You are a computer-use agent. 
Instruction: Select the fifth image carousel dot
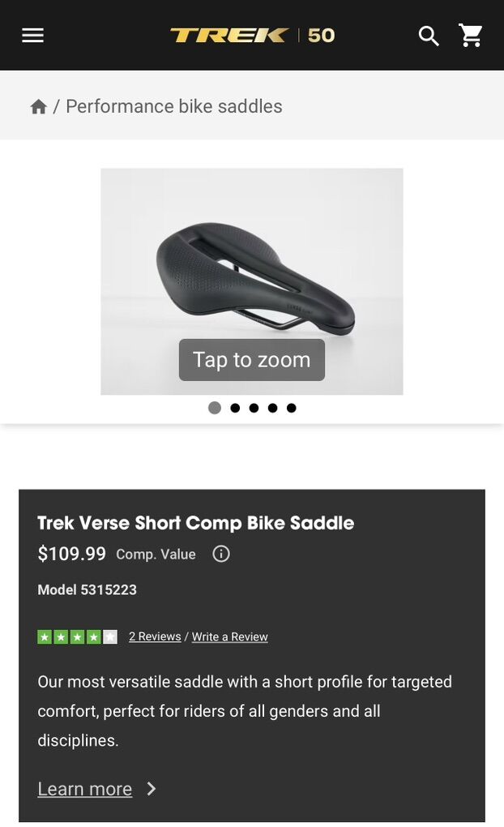pos(291,408)
